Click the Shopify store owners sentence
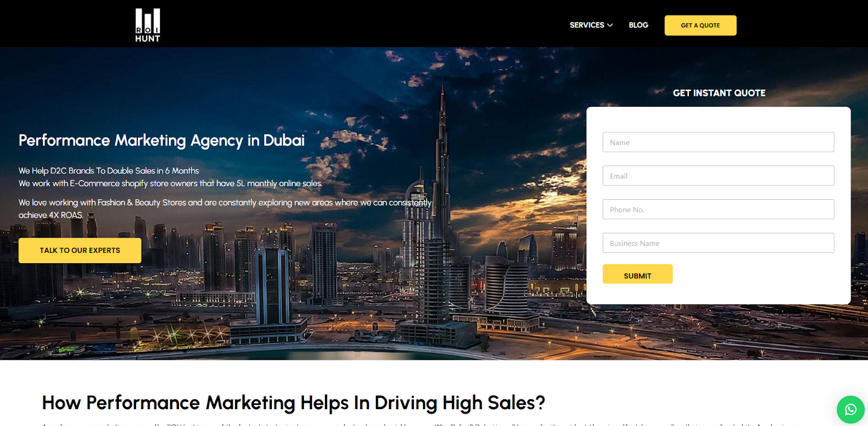Viewport: 868px width, 426px height. coord(170,183)
